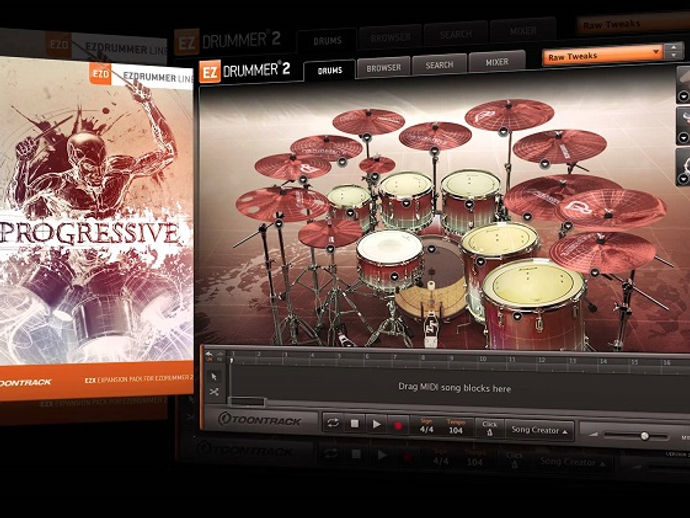The image size is (690, 518).
Task: Click the playhead marker at bar 1
Action: point(231,360)
